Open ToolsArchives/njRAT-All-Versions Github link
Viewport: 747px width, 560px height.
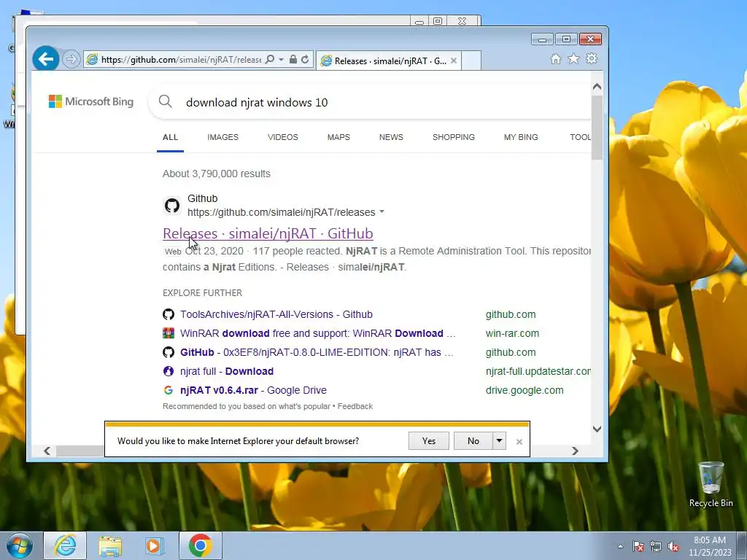[x=276, y=314]
